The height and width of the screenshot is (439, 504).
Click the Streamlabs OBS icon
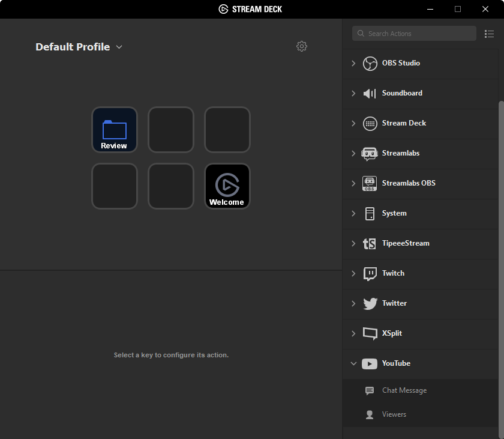[x=370, y=184]
